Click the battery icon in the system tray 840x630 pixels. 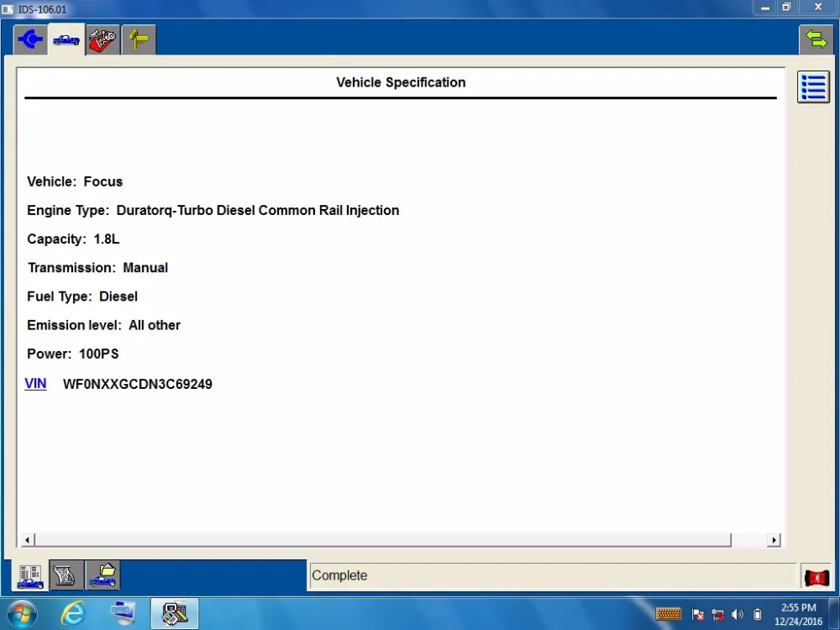(x=758, y=614)
